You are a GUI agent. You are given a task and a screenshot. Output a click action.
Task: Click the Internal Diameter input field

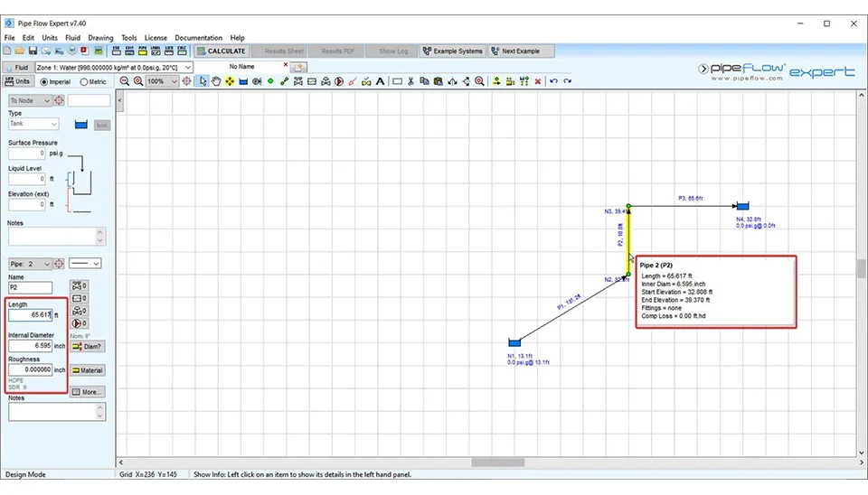pos(32,346)
